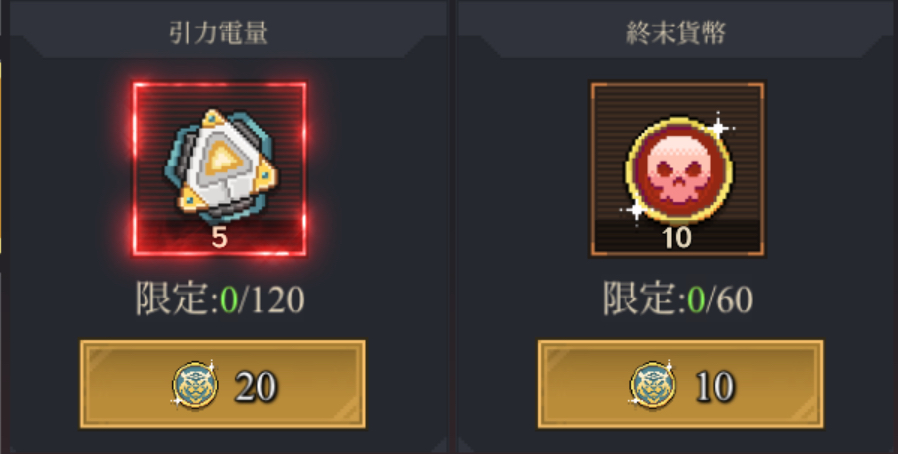Click the price number 10
The height and width of the screenshot is (454, 898).
[715, 386]
